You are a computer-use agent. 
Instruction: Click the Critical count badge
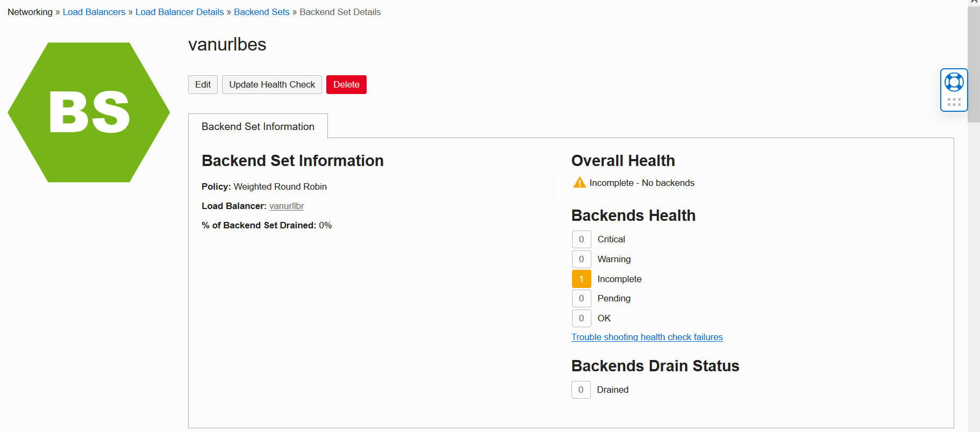[x=581, y=239]
